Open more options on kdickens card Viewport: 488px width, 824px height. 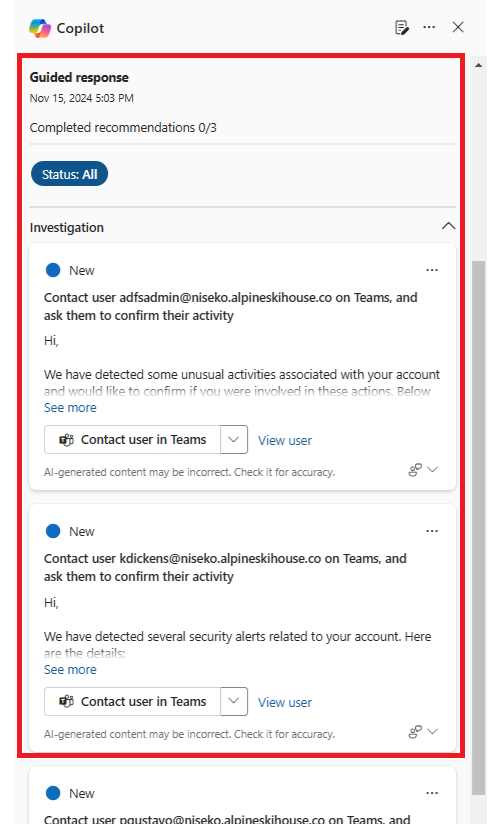pos(432,531)
